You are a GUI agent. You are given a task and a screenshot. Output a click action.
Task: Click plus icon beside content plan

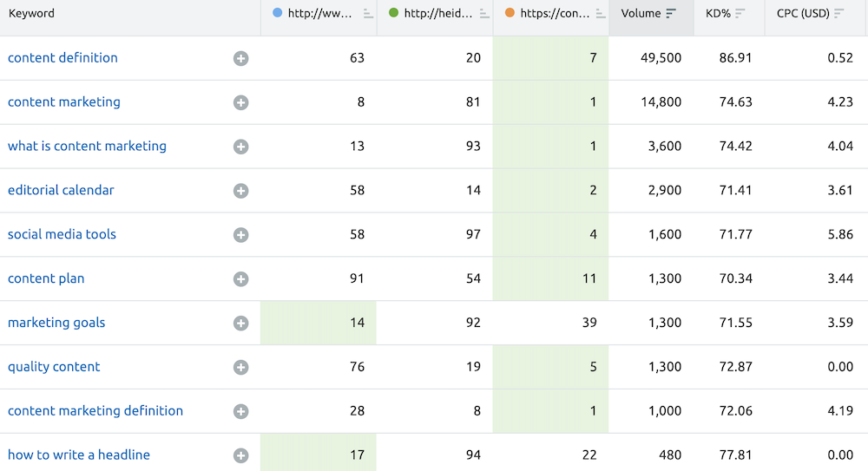tap(240, 279)
